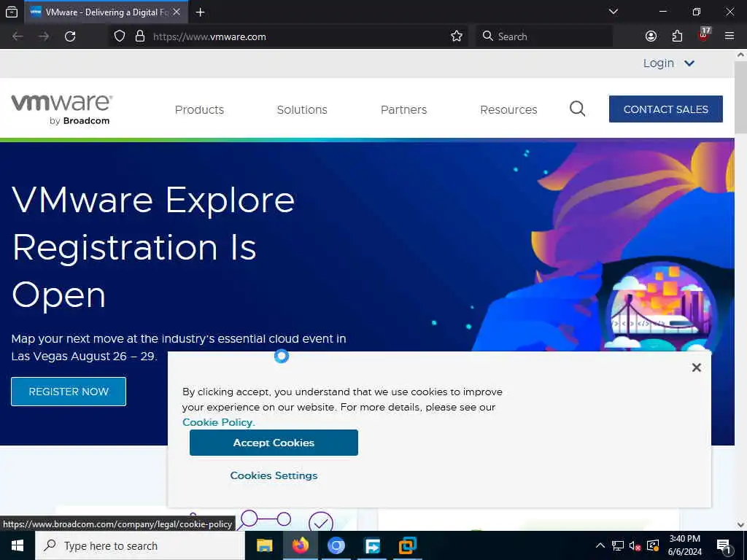Open network status tray icon

pos(618,545)
